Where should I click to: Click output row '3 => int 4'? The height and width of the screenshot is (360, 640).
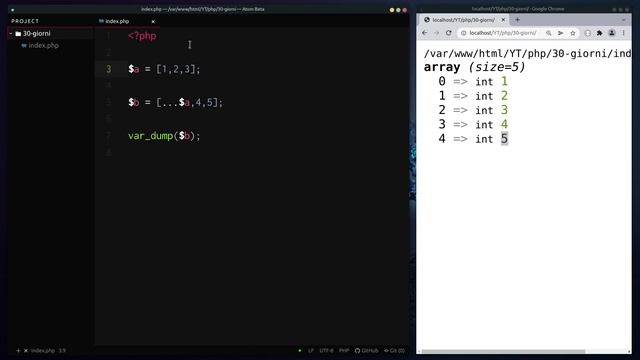pos(473,124)
